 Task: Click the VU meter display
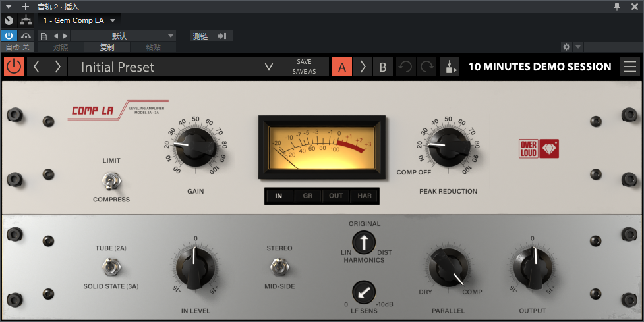pyautogui.click(x=322, y=148)
